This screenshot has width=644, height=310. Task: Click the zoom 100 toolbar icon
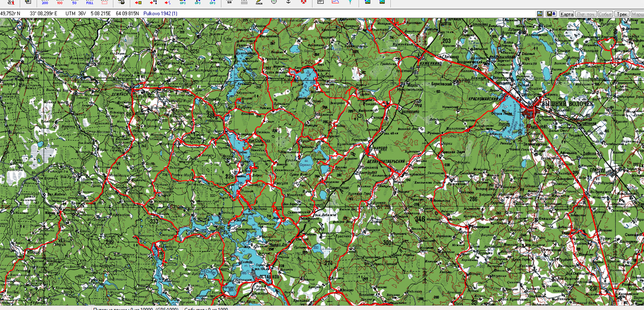(60, 2)
